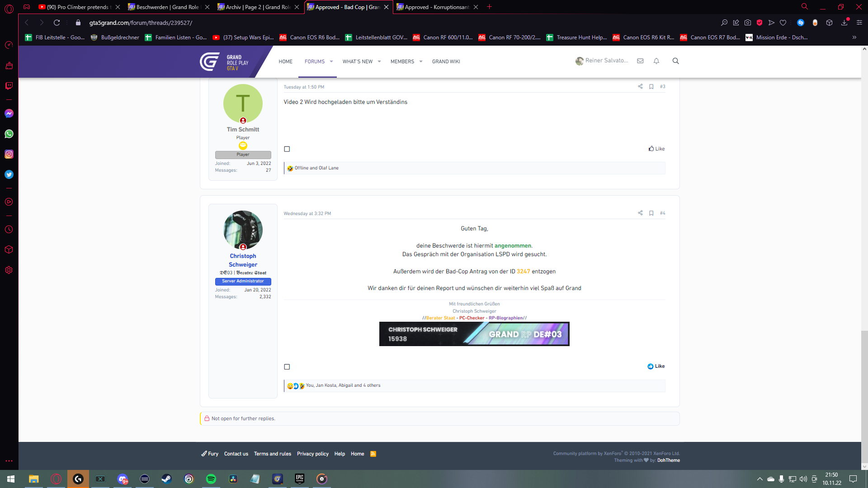Open the Terms and rules link

pos(272,454)
